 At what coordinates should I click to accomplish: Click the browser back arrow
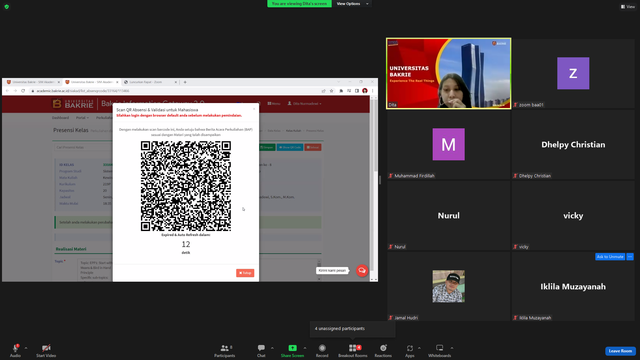click(x=7, y=91)
